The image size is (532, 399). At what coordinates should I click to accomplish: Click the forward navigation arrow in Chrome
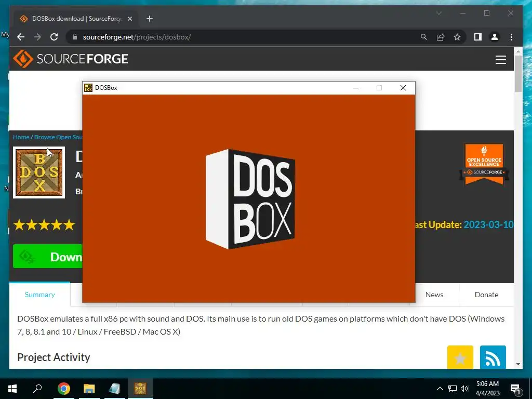coord(37,37)
